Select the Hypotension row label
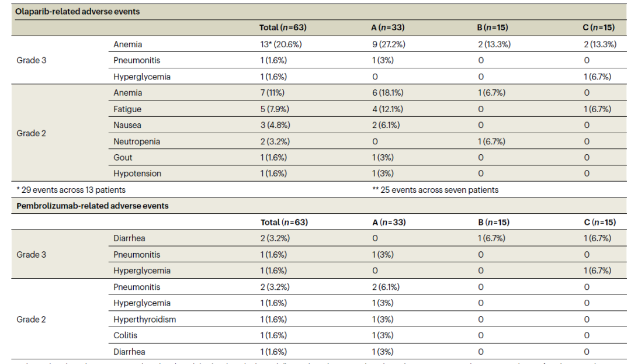The width and height of the screenshot is (631, 364). click(137, 174)
